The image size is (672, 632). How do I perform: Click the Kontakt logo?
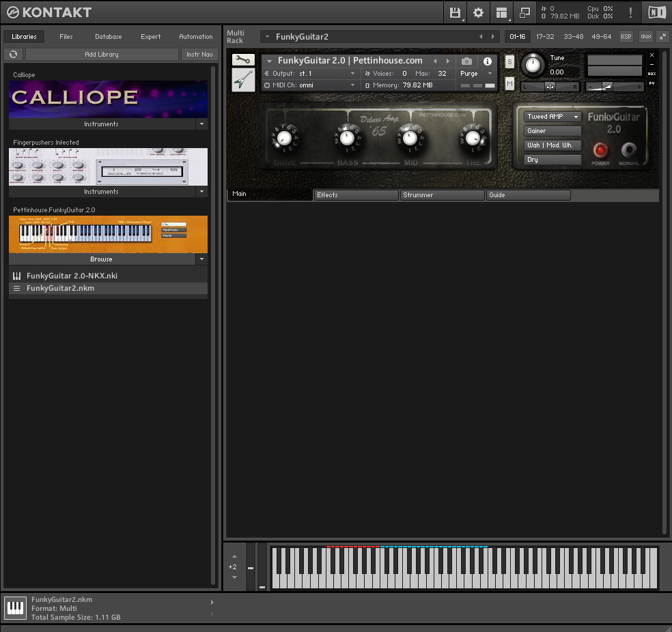point(49,12)
